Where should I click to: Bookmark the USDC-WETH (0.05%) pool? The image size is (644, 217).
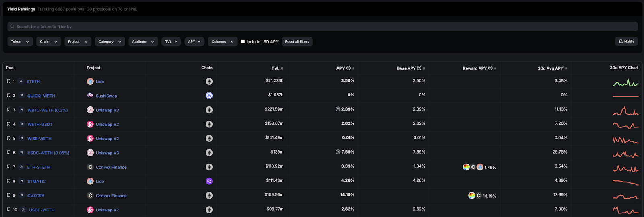8,153
